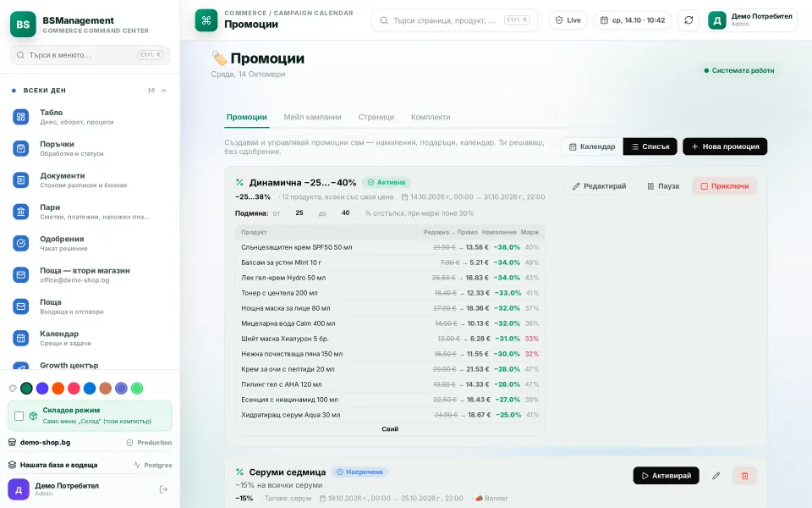The height and width of the screenshot is (508, 812).
Task: Select the orange theme swatch
Action: pyautogui.click(x=58, y=389)
